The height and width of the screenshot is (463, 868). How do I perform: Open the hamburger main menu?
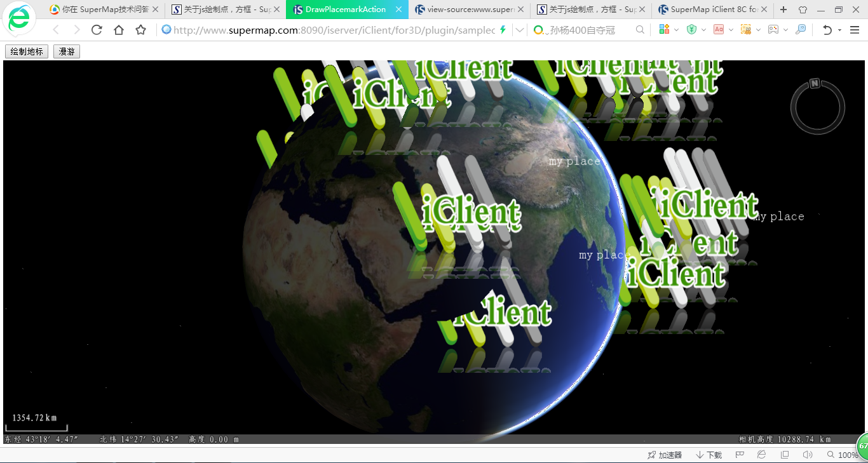coord(855,30)
